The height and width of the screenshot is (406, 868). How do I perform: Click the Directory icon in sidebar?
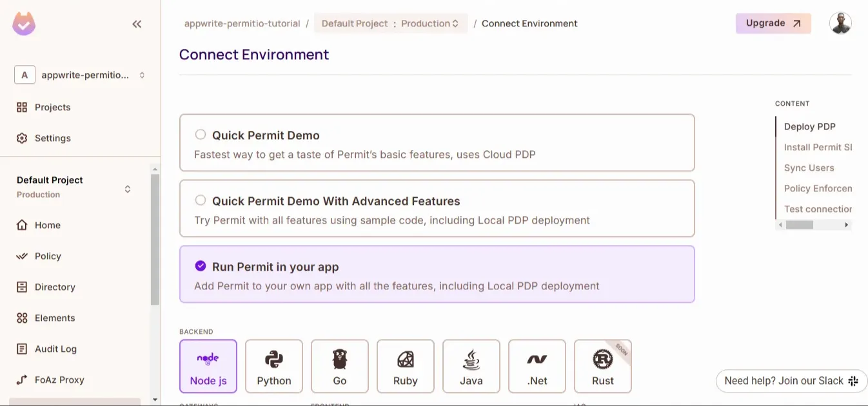coord(22,287)
